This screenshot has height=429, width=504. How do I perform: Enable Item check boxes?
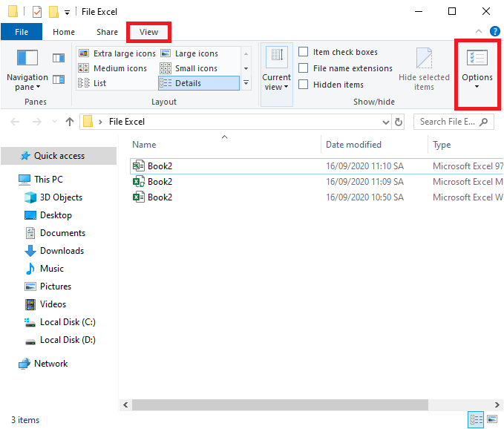[x=304, y=52]
